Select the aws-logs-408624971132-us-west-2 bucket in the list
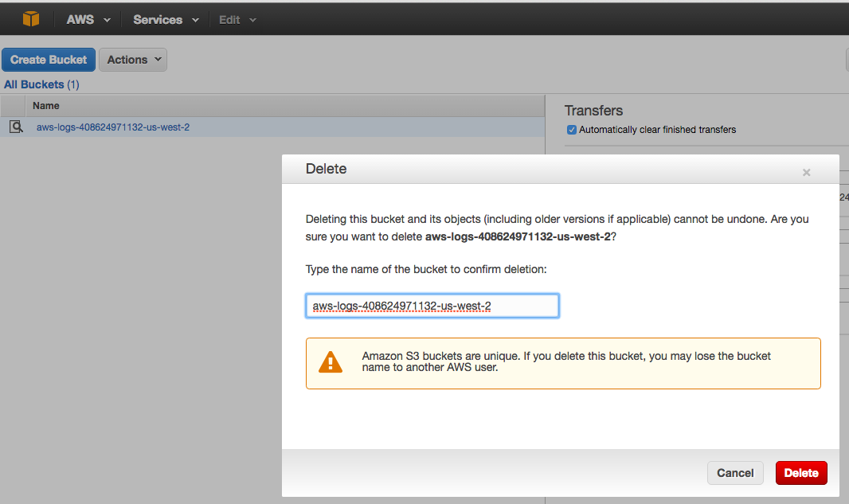This screenshot has height=504, width=849. point(113,127)
